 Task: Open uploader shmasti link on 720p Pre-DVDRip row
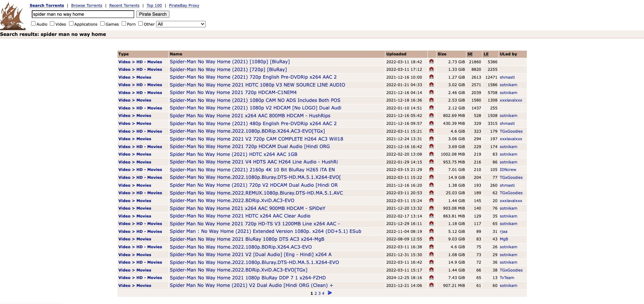coord(507,77)
